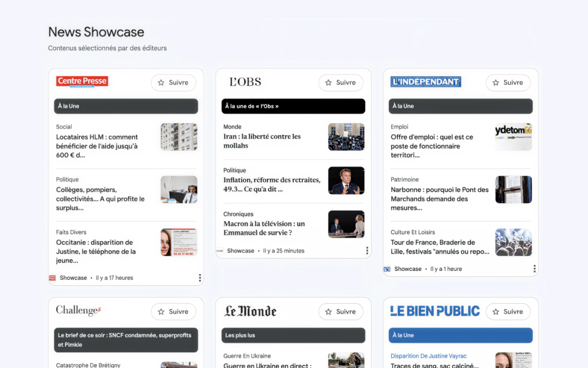
Task: Open Le Bien Public logo
Action: pos(435,311)
